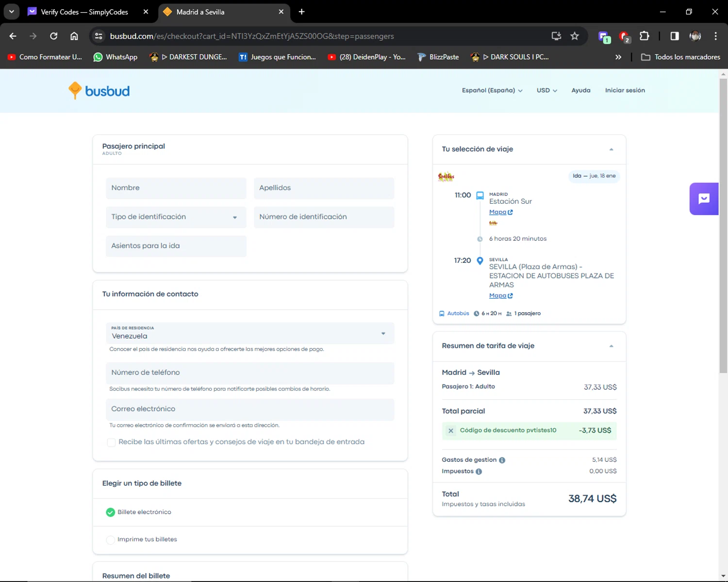This screenshot has width=728, height=582.
Task: Open the Chrome profile avatar
Action: [695, 36]
